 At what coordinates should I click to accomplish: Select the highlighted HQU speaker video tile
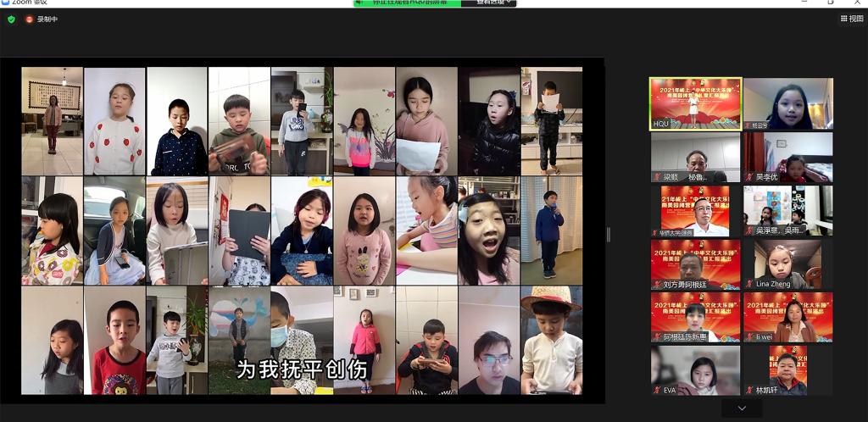[x=695, y=103]
